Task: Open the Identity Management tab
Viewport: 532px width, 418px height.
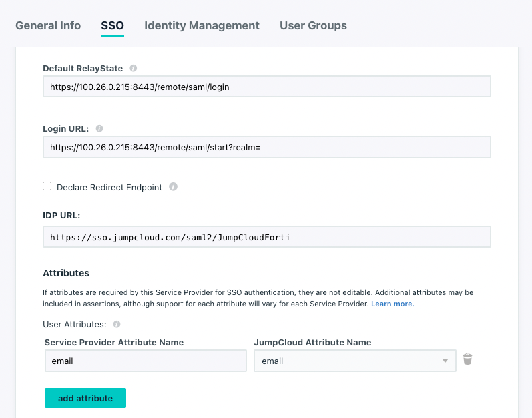Action: pos(202,25)
